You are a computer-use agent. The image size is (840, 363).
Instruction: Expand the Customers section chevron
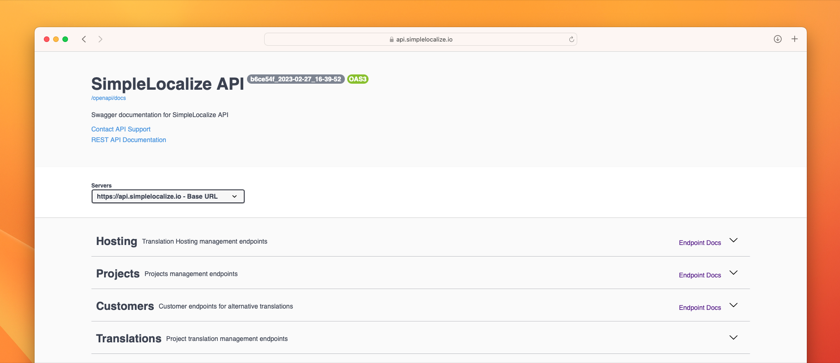coord(733,305)
